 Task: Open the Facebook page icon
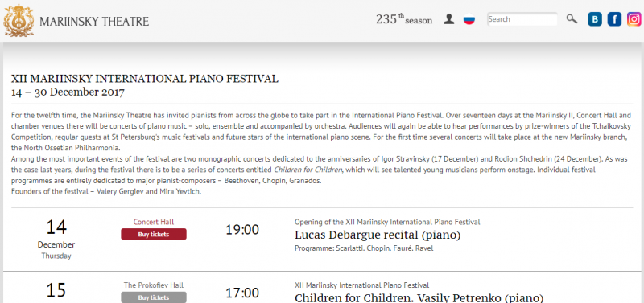click(614, 19)
